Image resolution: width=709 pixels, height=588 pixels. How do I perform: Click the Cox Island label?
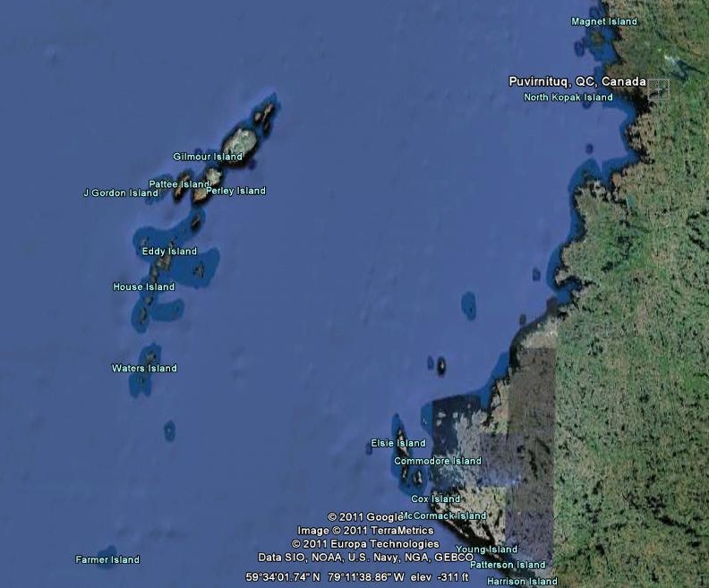pyautogui.click(x=435, y=499)
